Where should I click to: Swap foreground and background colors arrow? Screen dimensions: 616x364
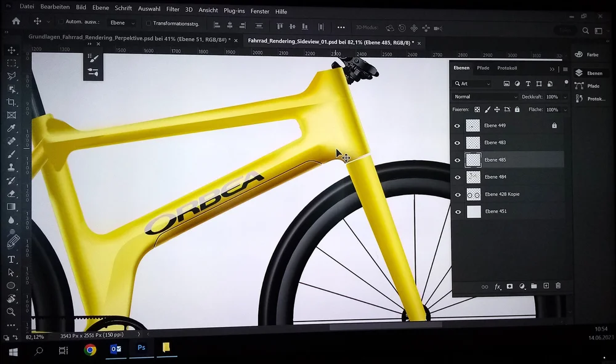pos(15,338)
